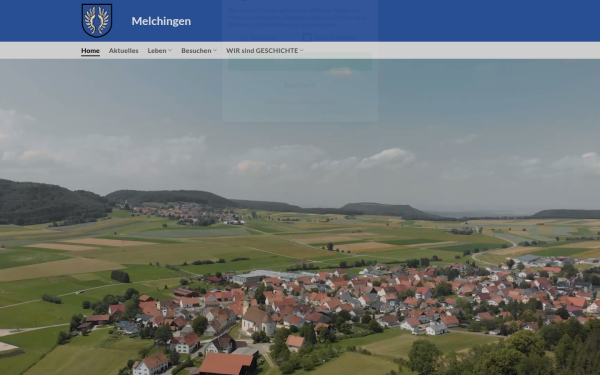Viewport: 600px width, 375px height.
Task: Click the Melchingen coat of arms logo
Action: click(x=97, y=21)
